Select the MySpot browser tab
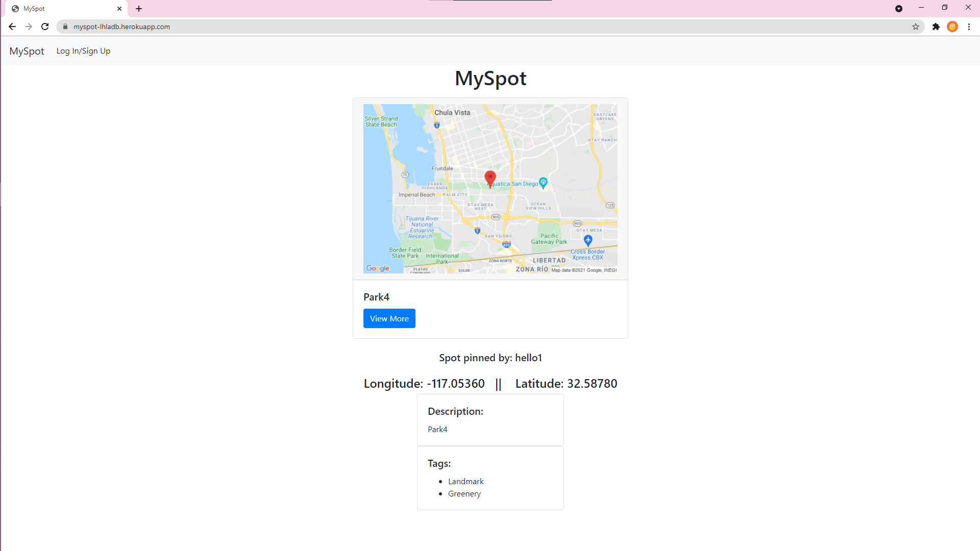Viewport: 980px width, 551px height. pyautogui.click(x=61, y=9)
